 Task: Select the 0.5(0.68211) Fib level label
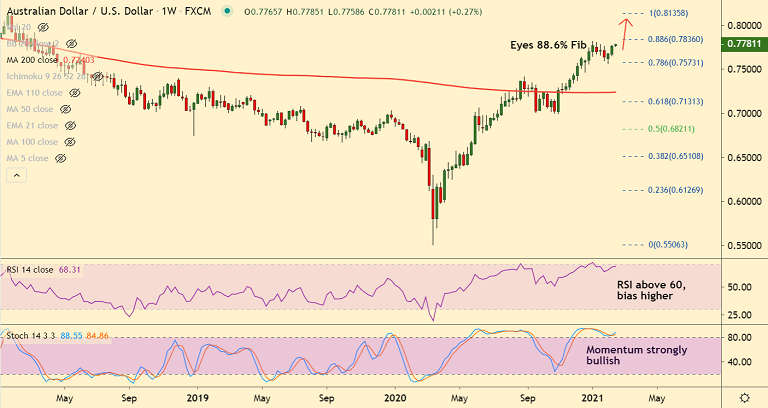[671, 129]
